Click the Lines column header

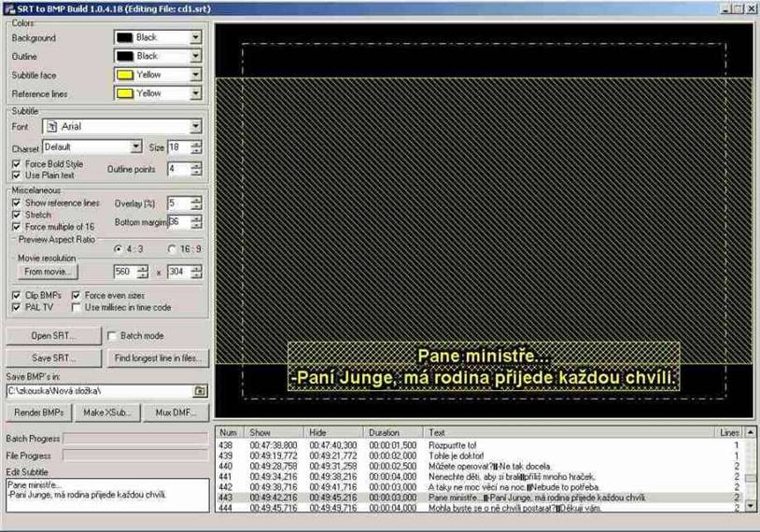(729, 432)
